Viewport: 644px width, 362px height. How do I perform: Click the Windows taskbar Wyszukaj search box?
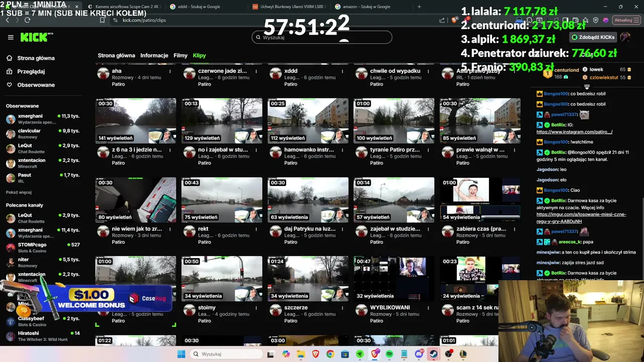tap(227, 354)
